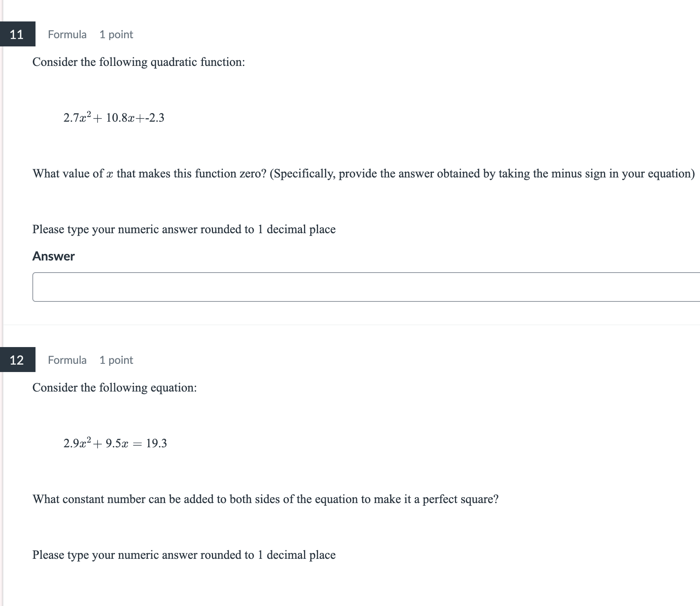Click the question 11 number badge
Screen dimensions: 700x606
[x=17, y=34]
